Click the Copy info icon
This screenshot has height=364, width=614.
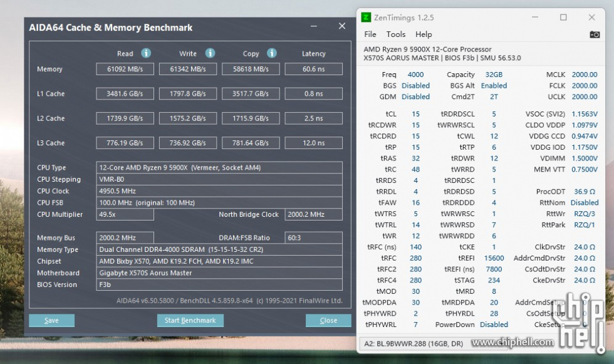272,53
